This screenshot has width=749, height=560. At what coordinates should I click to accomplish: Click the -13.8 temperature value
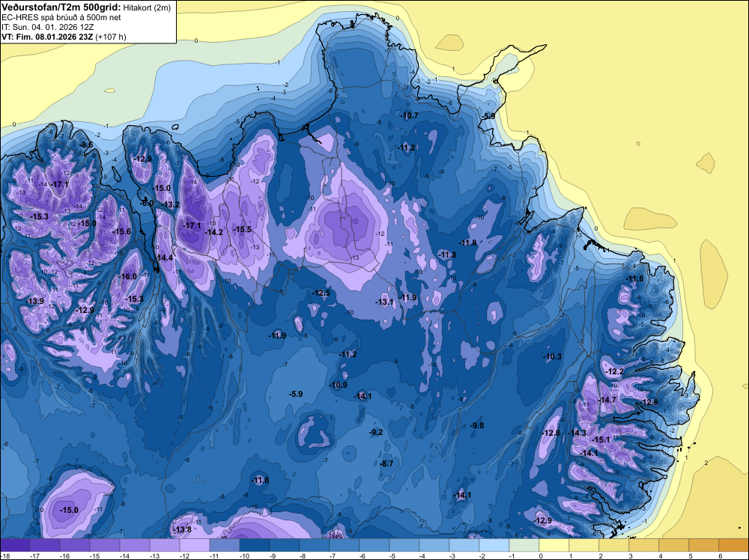182,529
